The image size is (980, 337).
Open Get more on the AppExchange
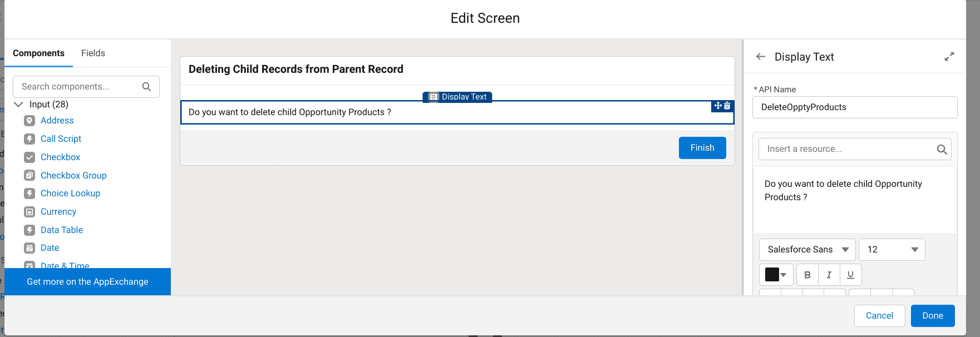(x=87, y=282)
